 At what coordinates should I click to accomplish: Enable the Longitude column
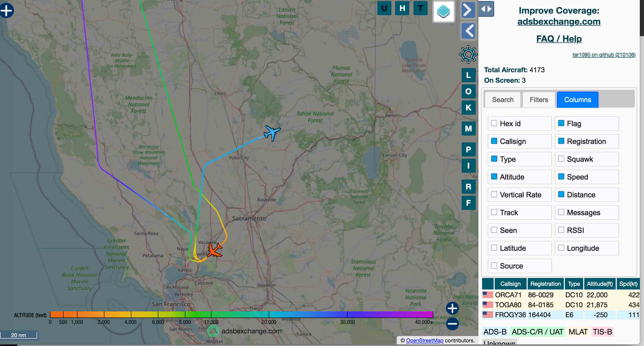561,248
